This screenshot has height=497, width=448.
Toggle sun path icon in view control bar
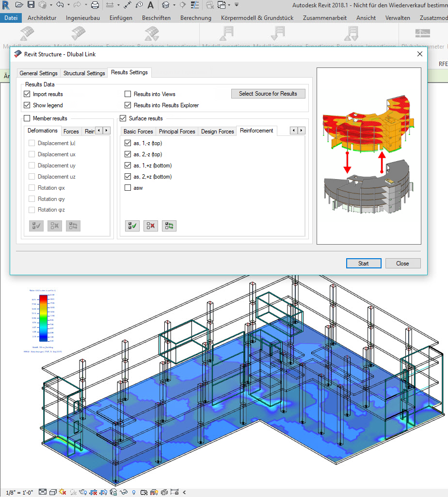[x=62, y=492]
